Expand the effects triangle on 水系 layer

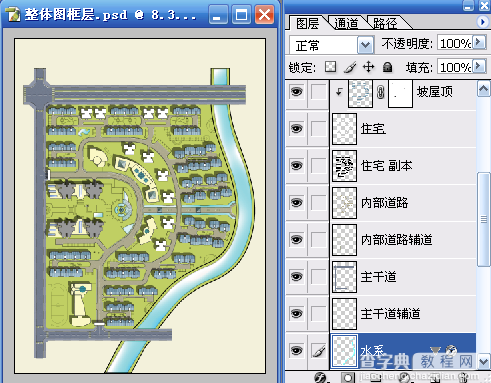point(435,350)
